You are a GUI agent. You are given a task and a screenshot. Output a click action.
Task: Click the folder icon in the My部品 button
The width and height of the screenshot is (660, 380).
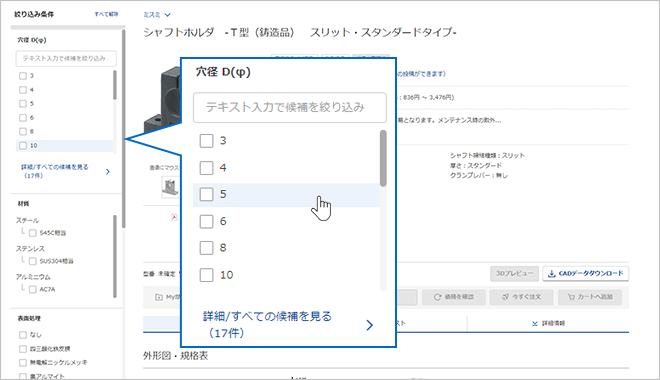point(159,297)
